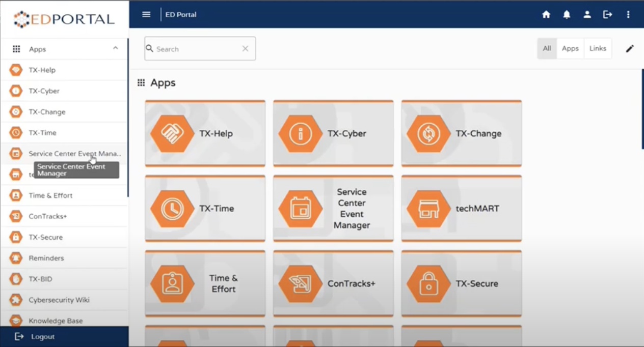Open the TX-Time clock app card
The image size is (644, 347).
coord(205,209)
